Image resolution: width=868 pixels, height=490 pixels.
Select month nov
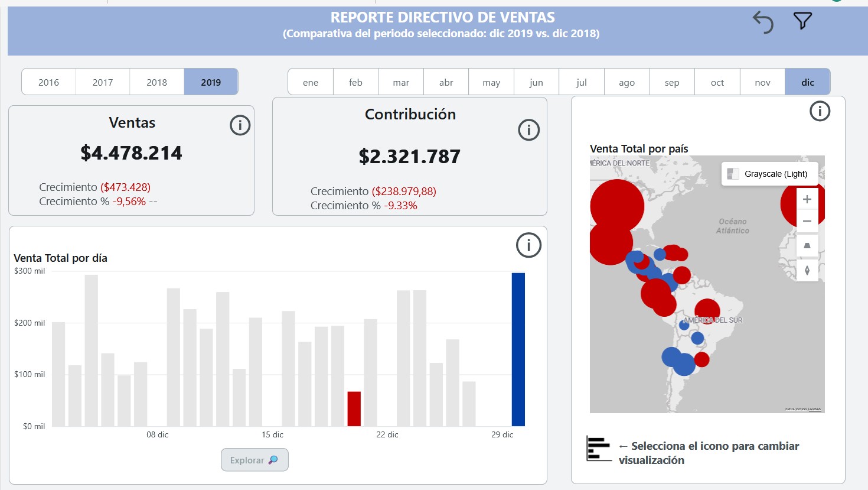click(762, 82)
